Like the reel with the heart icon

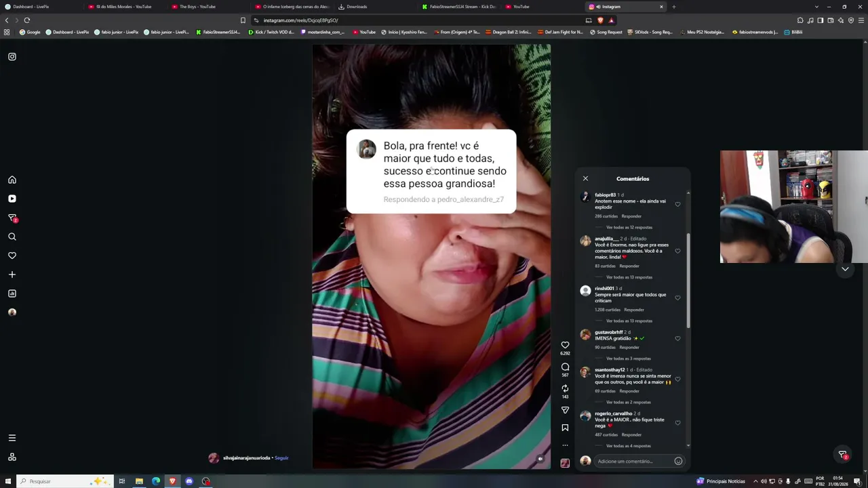pos(565,345)
